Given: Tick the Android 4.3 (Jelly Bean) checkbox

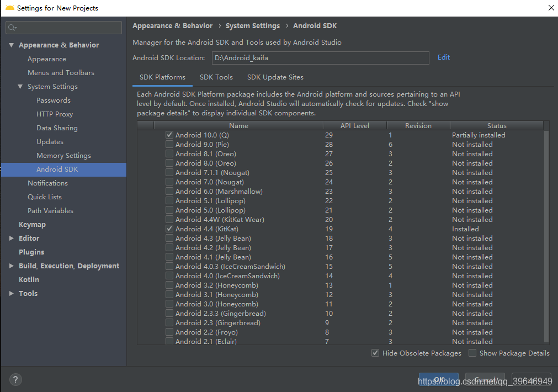Looking at the screenshot, I should click(x=169, y=238).
